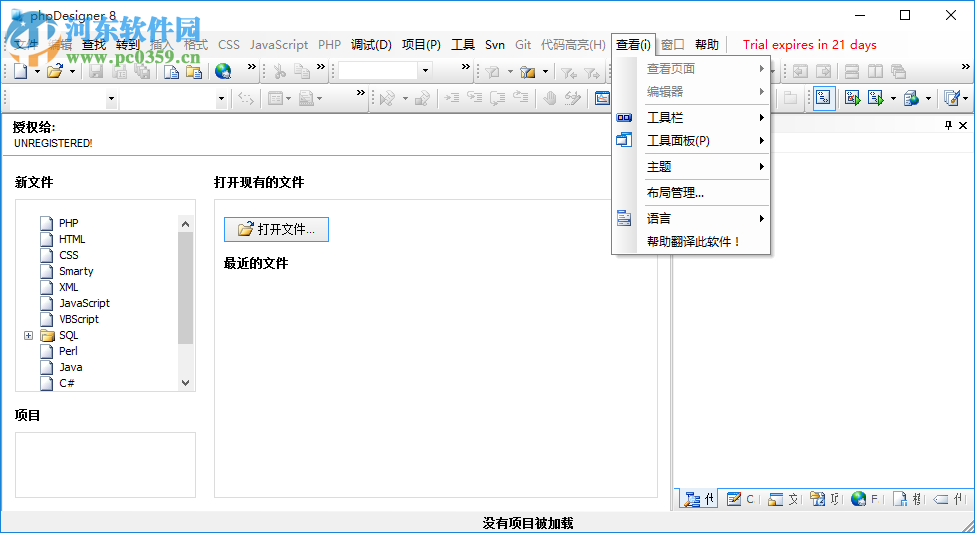Select PHP in new file list

pyautogui.click(x=69, y=223)
